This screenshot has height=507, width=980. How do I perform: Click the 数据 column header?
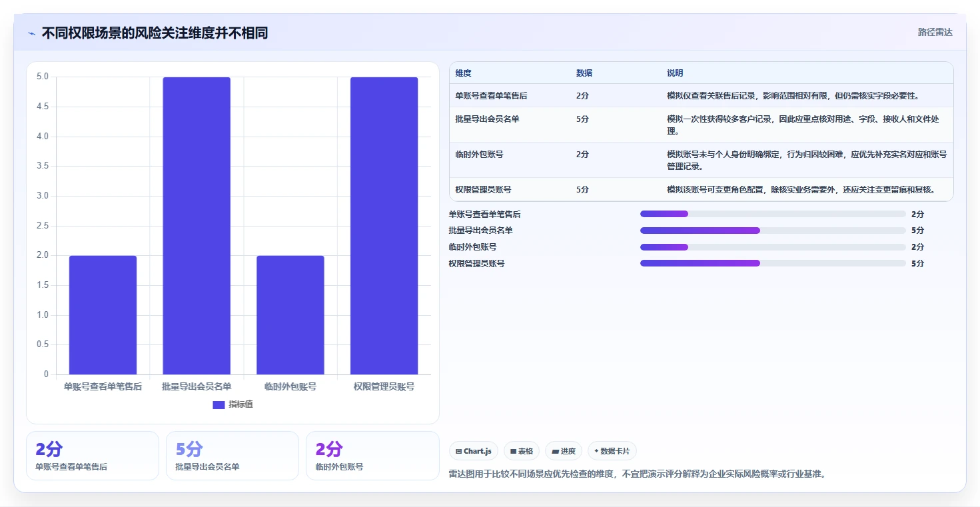[584, 73]
